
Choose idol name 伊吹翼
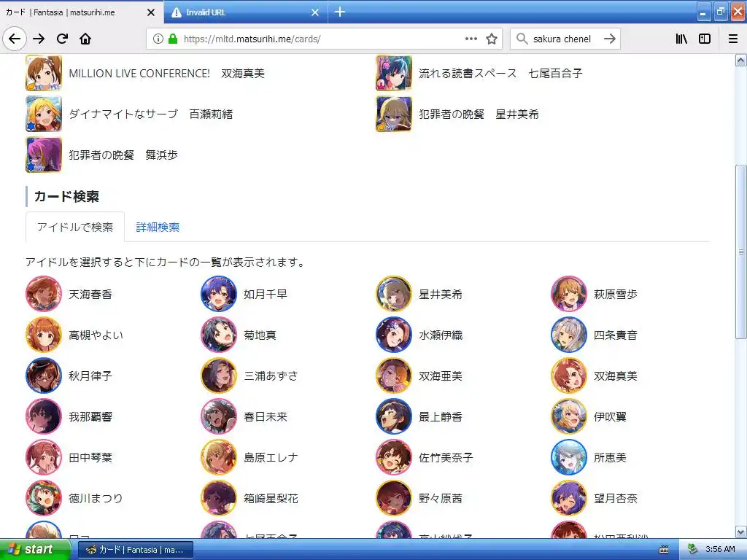pos(611,417)
